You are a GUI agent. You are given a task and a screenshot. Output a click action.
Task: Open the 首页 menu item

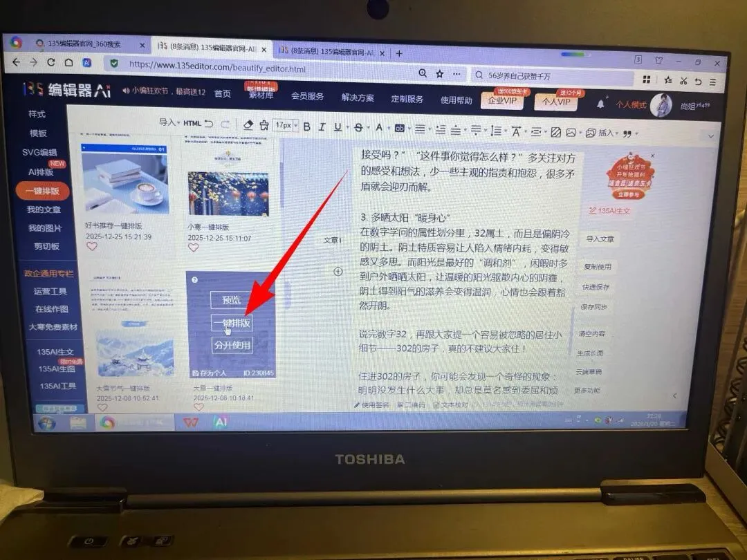(x=223, y=94)
